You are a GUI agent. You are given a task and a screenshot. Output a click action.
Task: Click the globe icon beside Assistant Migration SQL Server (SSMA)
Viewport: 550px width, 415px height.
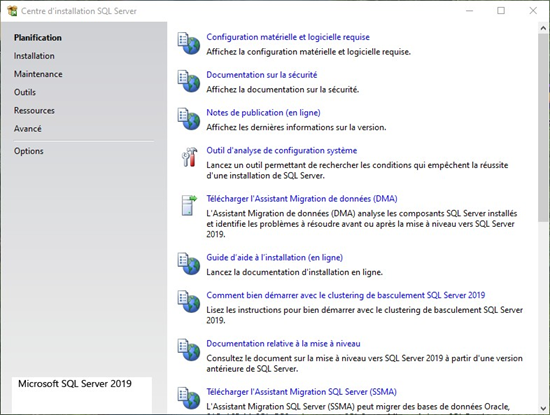pos(189,398)
